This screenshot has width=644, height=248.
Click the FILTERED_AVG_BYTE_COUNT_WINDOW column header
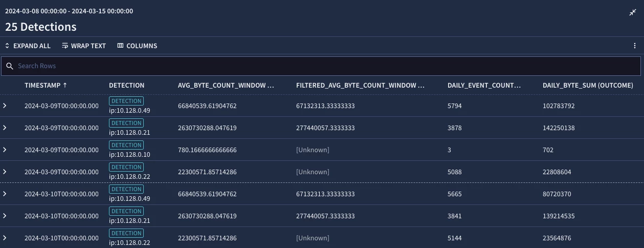pos(360,86)
